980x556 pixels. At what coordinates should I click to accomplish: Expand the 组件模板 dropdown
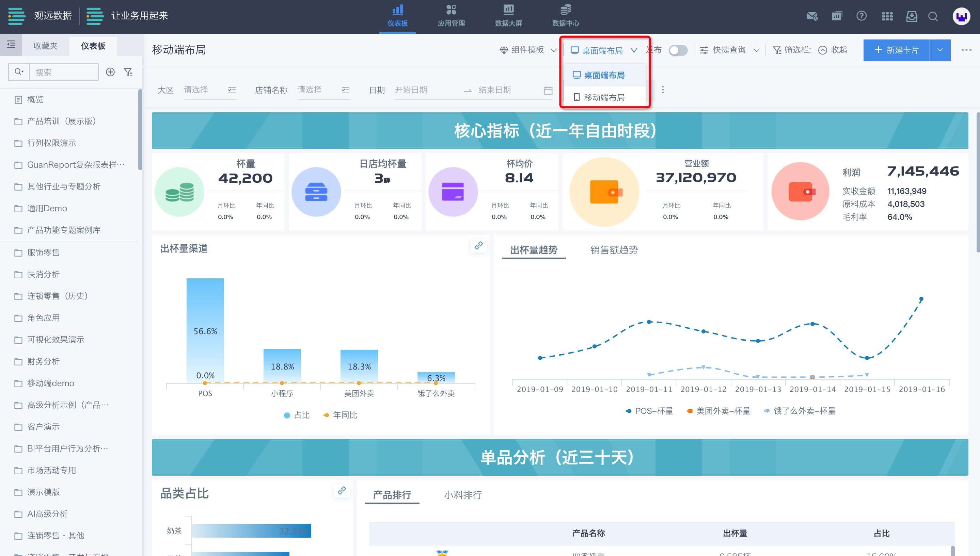[528, 50]
